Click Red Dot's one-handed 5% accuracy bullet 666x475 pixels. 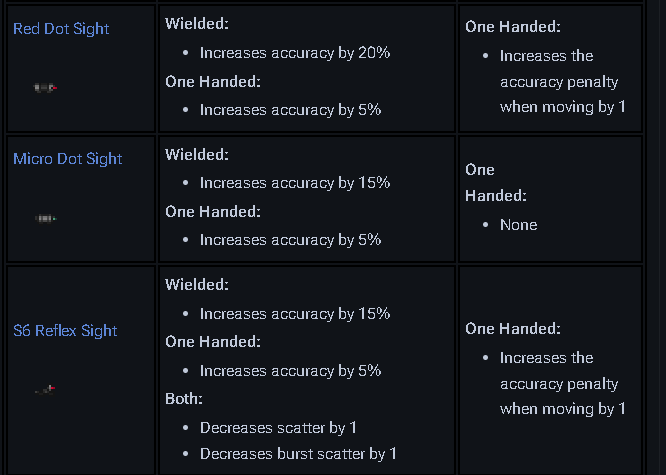coord(290,110)
